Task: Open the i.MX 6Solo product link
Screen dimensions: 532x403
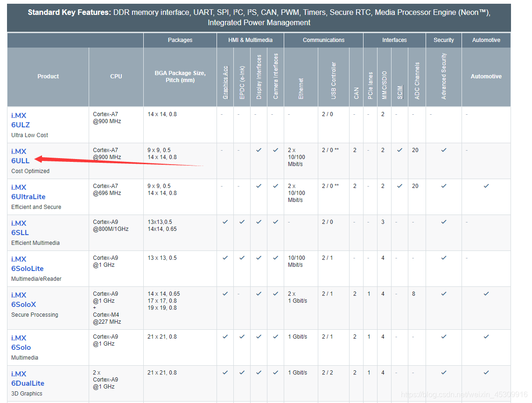Action: point(21,343)
